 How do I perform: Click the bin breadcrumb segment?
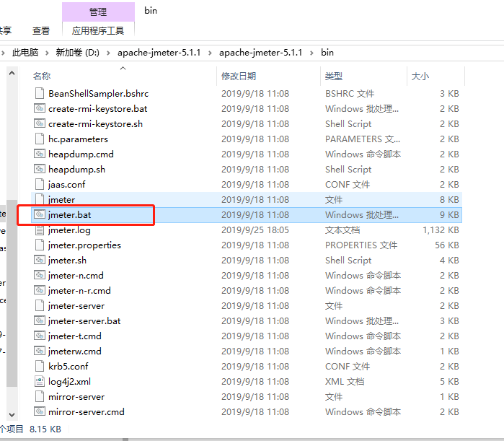pos(327,53)
